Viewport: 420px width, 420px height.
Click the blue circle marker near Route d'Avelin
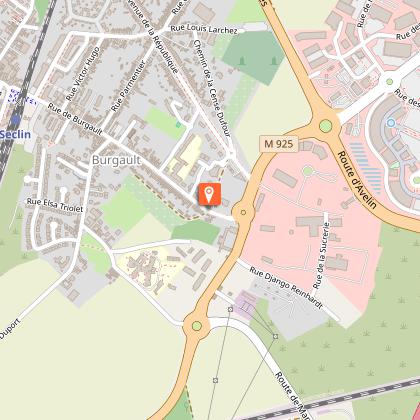click(391, 123)
